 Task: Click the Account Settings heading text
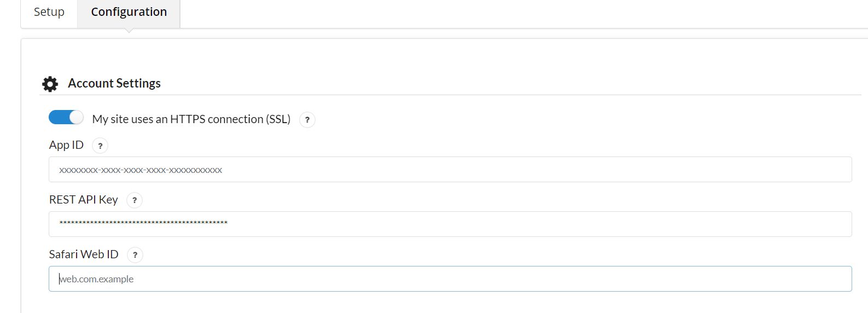114,83
